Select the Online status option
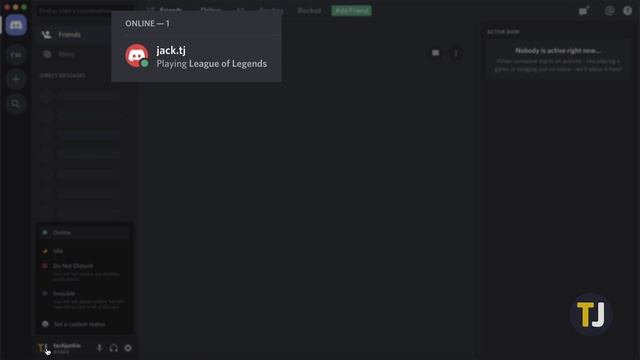This screenshot has height=360, width=640. pos(84,233)
